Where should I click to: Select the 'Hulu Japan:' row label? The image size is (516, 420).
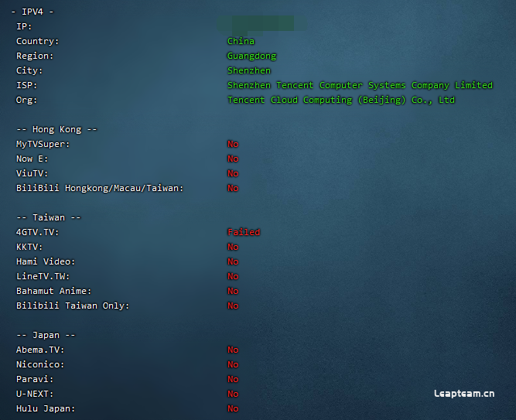coord(46,409)
